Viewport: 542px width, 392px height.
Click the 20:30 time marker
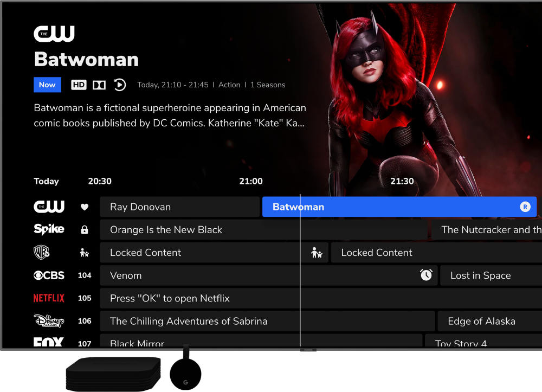coord(100,181)
